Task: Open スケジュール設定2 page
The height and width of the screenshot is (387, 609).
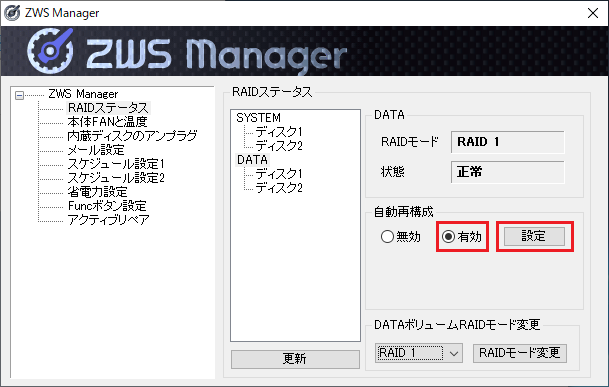Action: pyautogui.click(x=116, y=178)
